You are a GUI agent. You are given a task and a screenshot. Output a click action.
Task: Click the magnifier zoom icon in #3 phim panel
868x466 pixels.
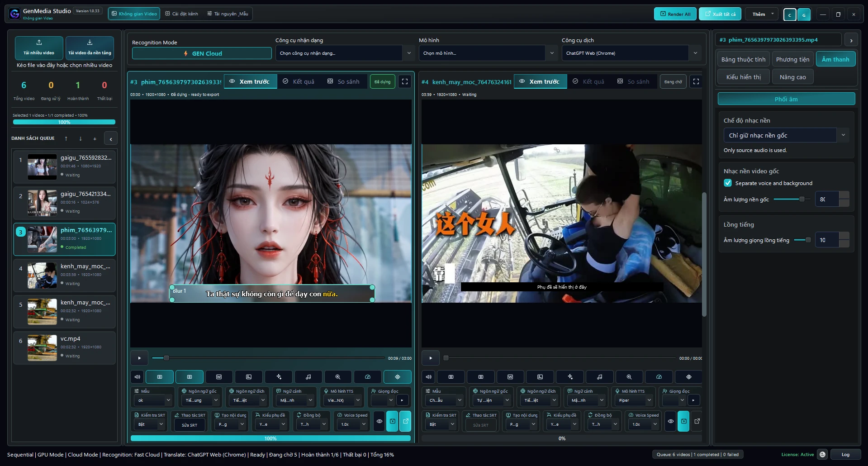[338, 376]
